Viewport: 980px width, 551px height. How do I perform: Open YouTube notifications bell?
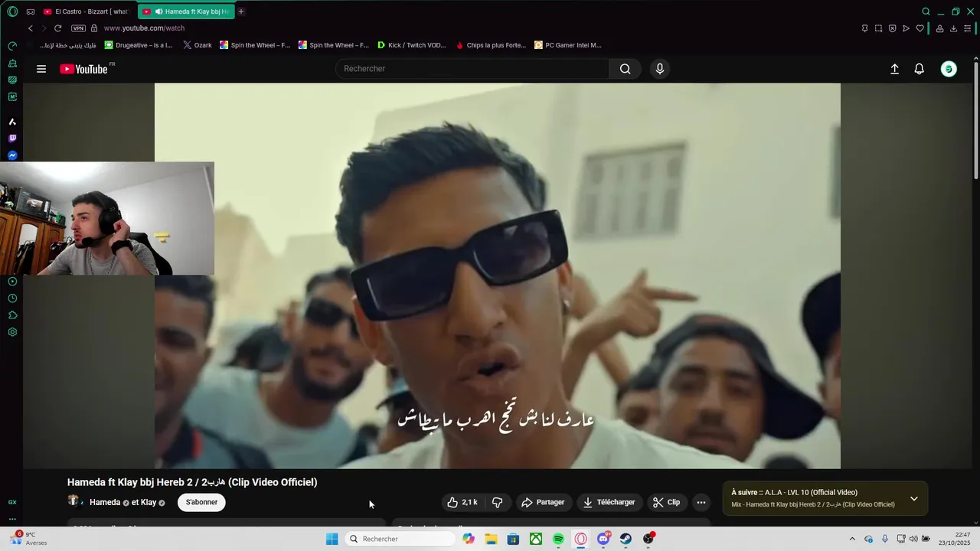pyautogui.click(x=920, y=69)
